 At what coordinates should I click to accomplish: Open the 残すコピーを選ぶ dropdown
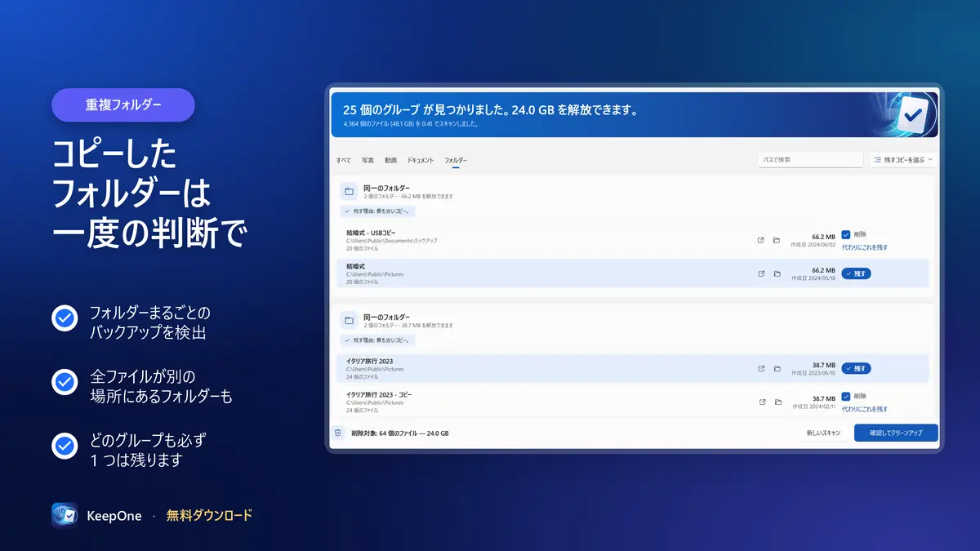(x=902, y=160)
